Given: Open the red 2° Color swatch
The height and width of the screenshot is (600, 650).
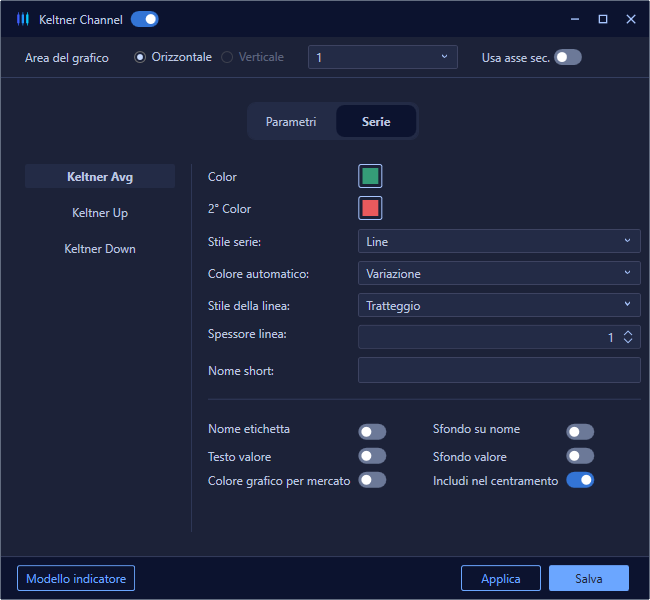Looking at the screenshot, I should click(370, 208).
